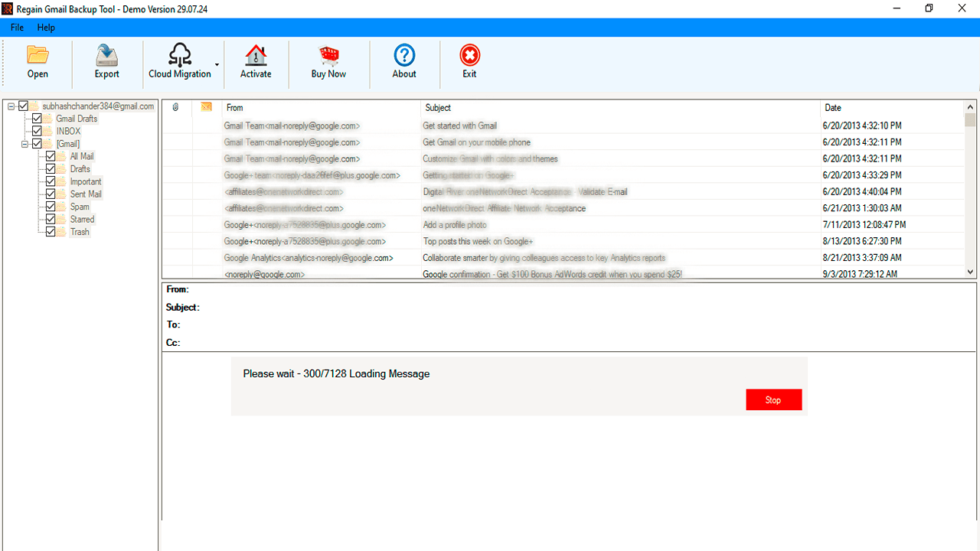Click the message list scroll down arrow
Screen dimensions: 980x551
click(x=971, y=272)
